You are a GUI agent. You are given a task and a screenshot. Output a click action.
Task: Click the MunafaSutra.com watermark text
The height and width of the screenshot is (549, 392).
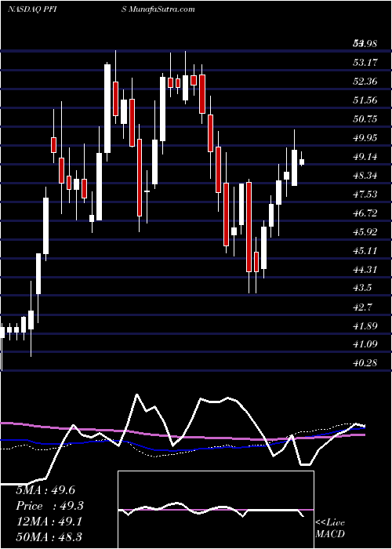[162, 9]
